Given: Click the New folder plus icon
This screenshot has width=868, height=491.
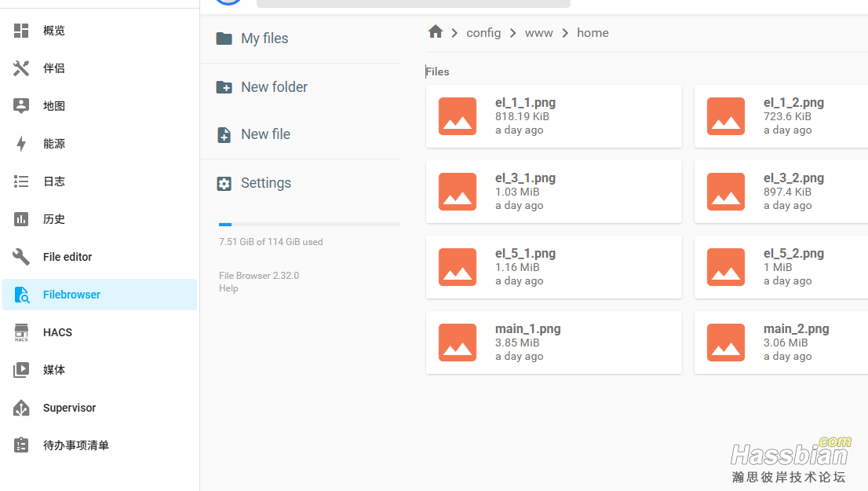Looking at the screenshot, I should point(224,87).
